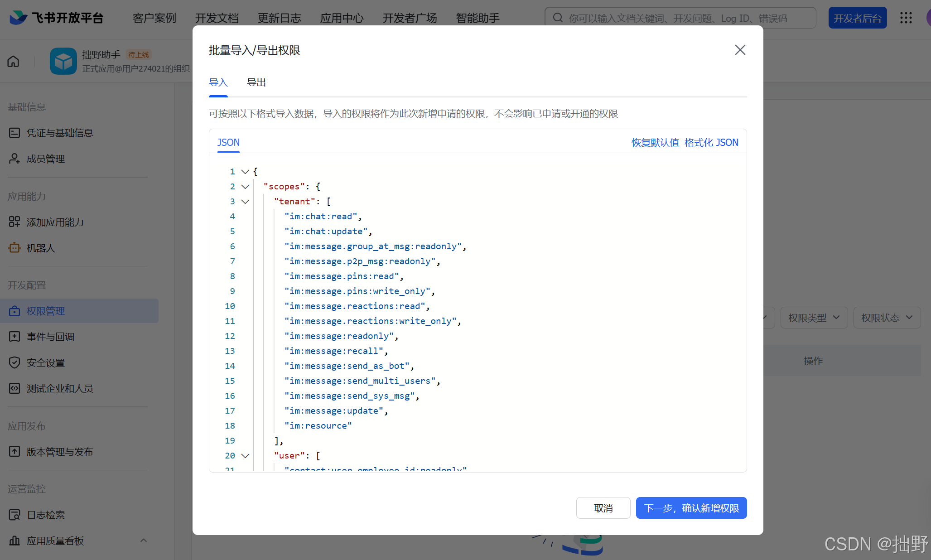The height and width of the screenshot is (560, 931).
Task: Click the 安全设置 shield icon
Action: coord(14,362)
